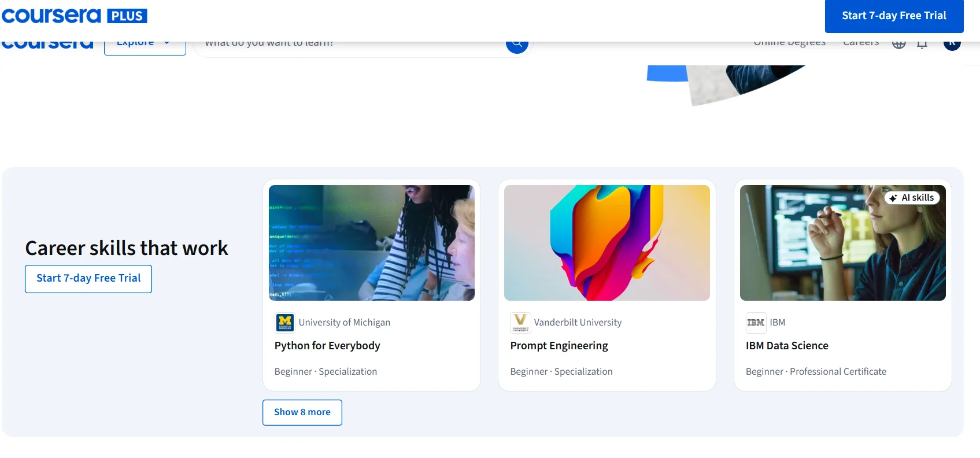Open Python for Everybody course thumbnail
The width and height of the screenshot is (980, 458).
click(x=372, y=243)
